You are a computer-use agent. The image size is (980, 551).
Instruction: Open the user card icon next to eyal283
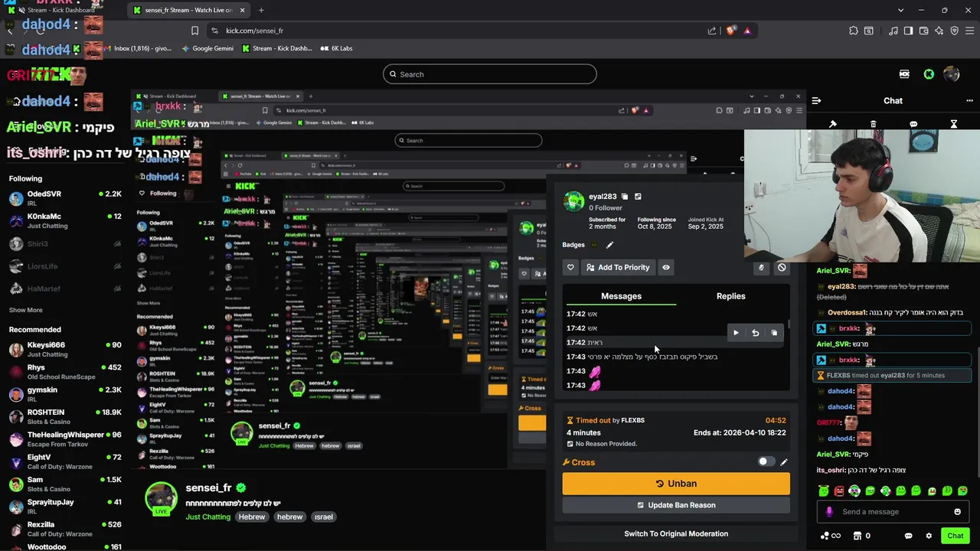coord(638,197)
